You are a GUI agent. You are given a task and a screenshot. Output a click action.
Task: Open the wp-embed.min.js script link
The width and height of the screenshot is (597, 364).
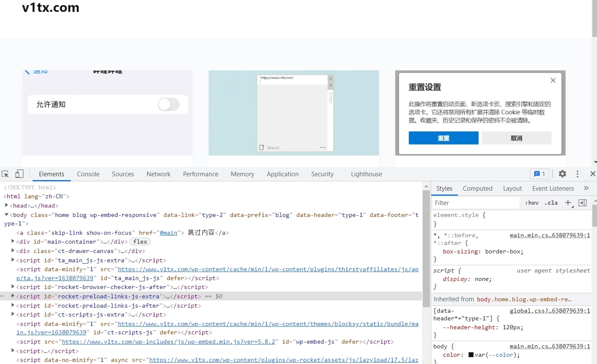pos(169,342)
